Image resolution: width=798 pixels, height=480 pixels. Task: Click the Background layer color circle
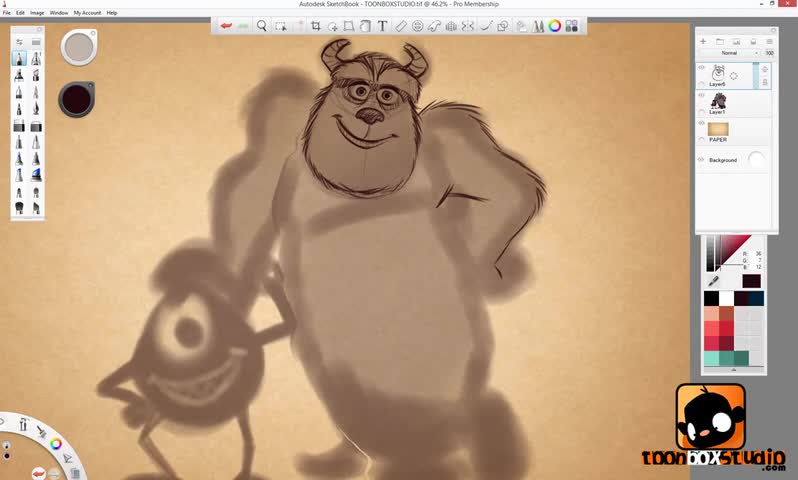(x=757, y=160)
